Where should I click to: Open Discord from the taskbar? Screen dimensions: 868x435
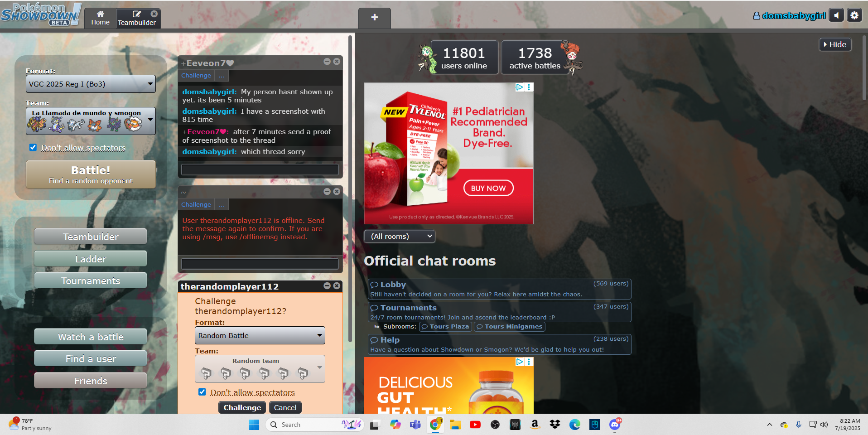pyautogui.click(x=615, y=425)
